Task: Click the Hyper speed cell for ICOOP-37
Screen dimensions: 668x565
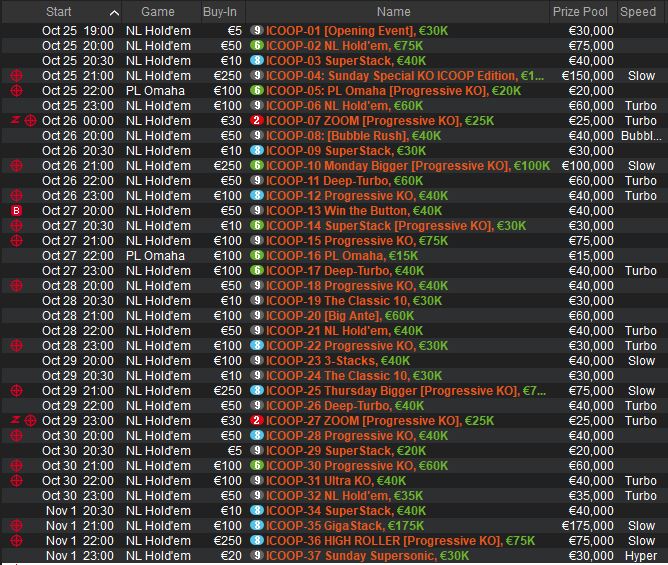Action: click(x=641, y=556)
